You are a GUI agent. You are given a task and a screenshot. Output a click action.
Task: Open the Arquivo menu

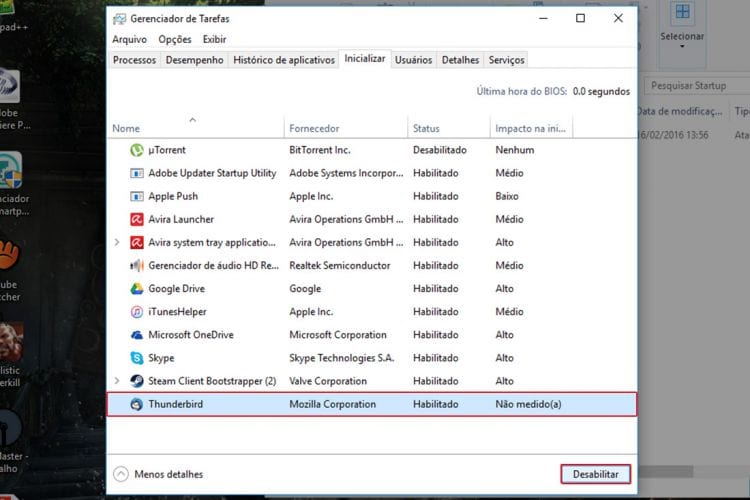(129, 39)
